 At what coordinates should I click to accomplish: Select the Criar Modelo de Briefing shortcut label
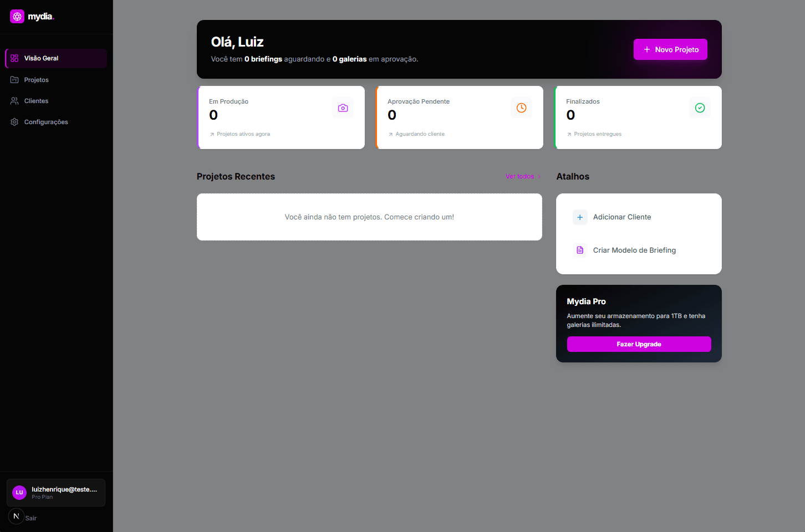coord(634,250)
